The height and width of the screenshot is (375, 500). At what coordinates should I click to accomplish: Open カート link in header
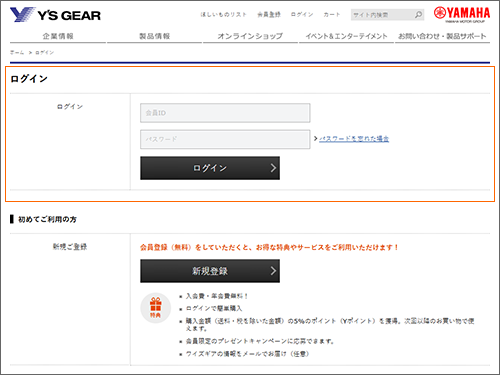coord(332,15)
